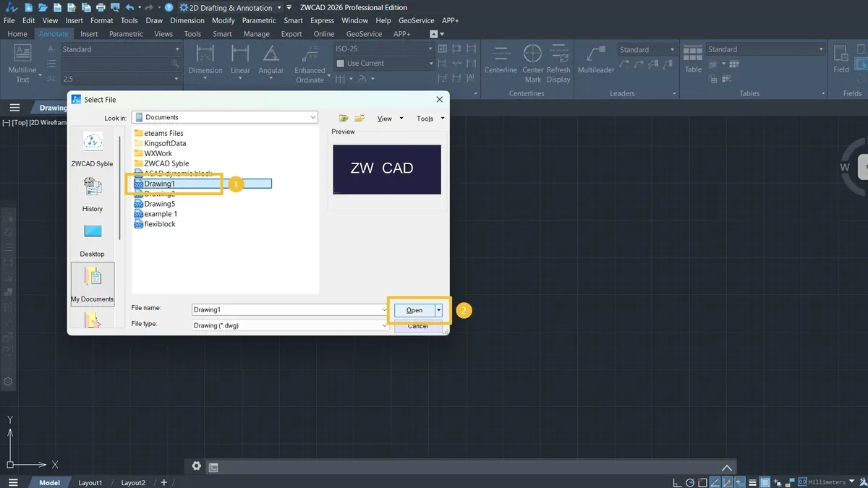Image resolution: width=868 pixels, height=488 pixels.
Task: Expand the Open button split arrow
Action: pyautogui.click(x=439, y=310)
